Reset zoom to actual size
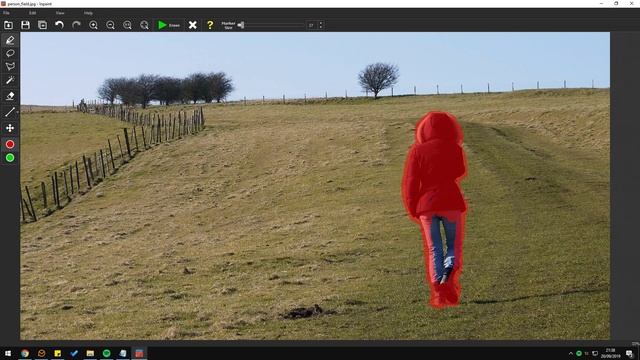 (x=127, y=25)
